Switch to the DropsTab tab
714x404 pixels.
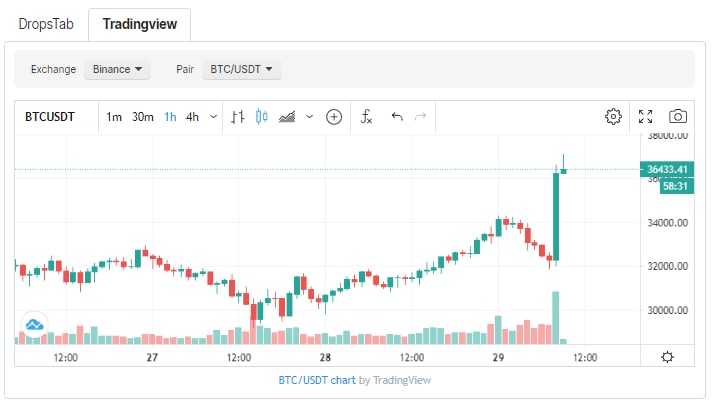tap(46, 24)
